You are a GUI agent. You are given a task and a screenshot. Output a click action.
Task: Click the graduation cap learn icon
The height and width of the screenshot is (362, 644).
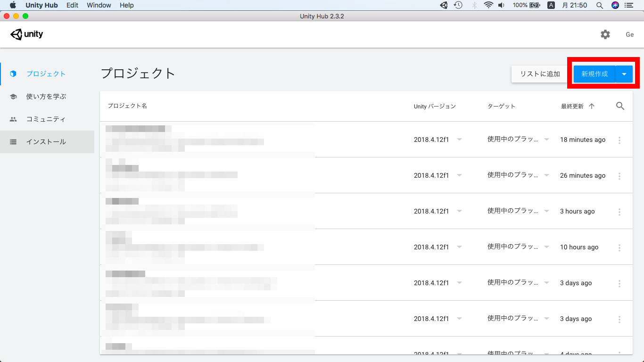pos(13,97)
